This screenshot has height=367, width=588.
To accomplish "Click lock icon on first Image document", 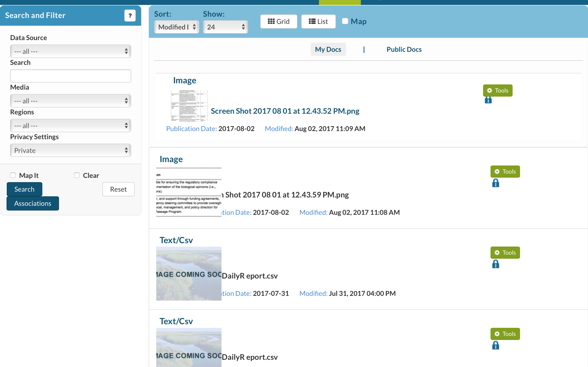I will (488, 100).
